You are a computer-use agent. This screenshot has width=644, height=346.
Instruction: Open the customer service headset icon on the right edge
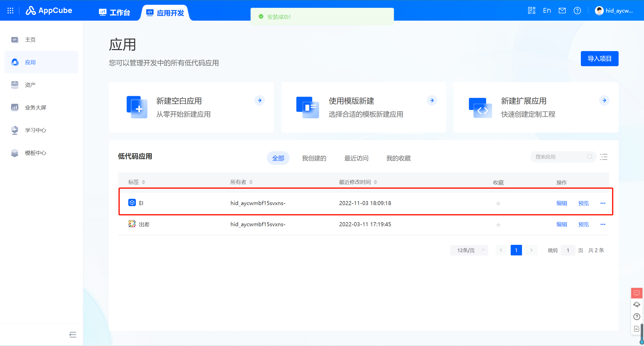(x=636, y=304)
